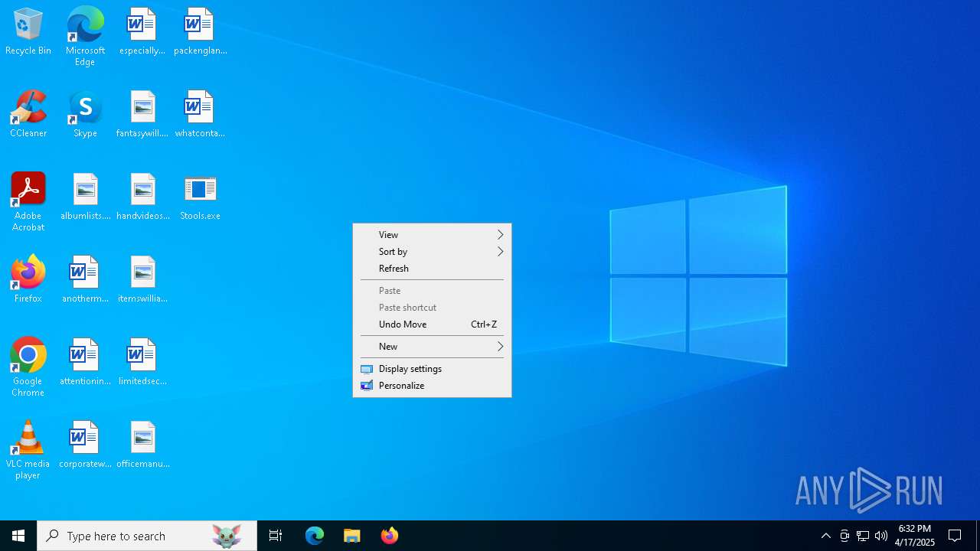The image size is (980, 551).
Task: Open Task View from the taskbar
Action: pos(276,536)
